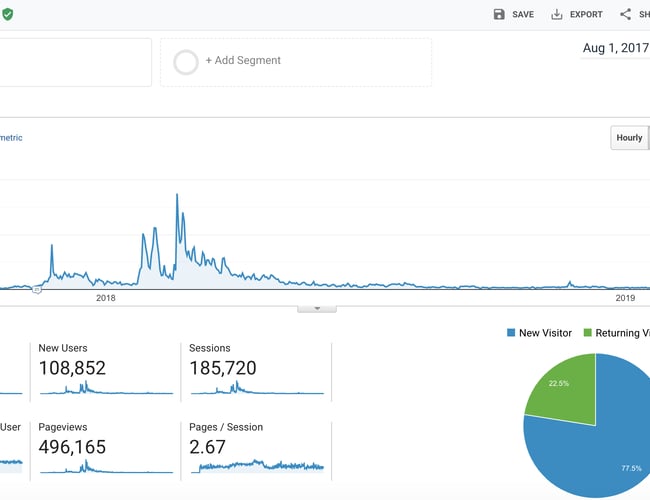Click the Export download icon
Viewport: 650px width, 500px height.
pyautogui.click(x=557, y=14)
